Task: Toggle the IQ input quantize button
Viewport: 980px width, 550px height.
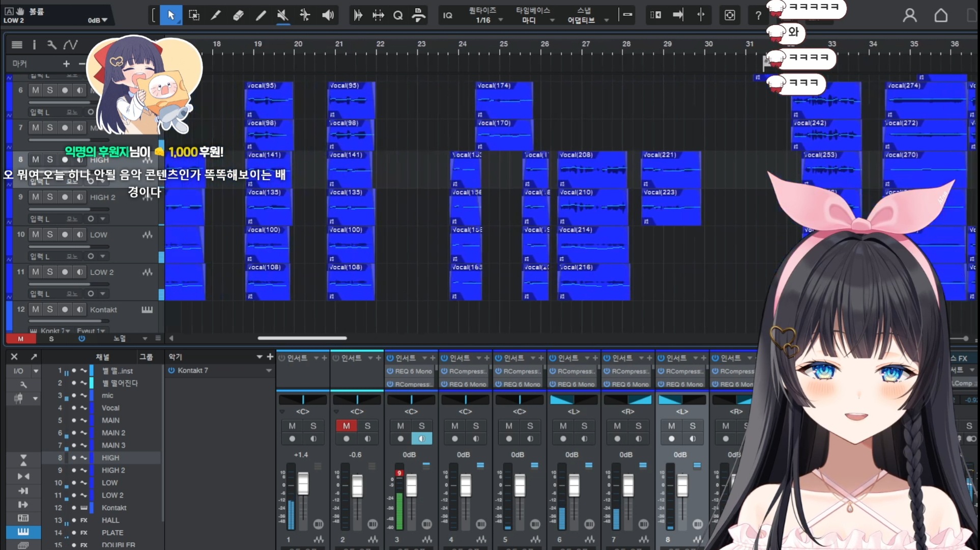Action: pos(448,15)
